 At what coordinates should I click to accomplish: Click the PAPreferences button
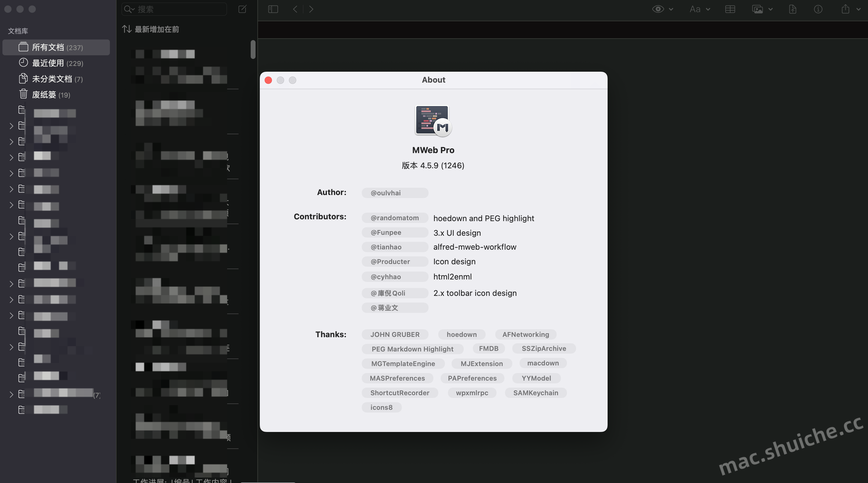472,378
